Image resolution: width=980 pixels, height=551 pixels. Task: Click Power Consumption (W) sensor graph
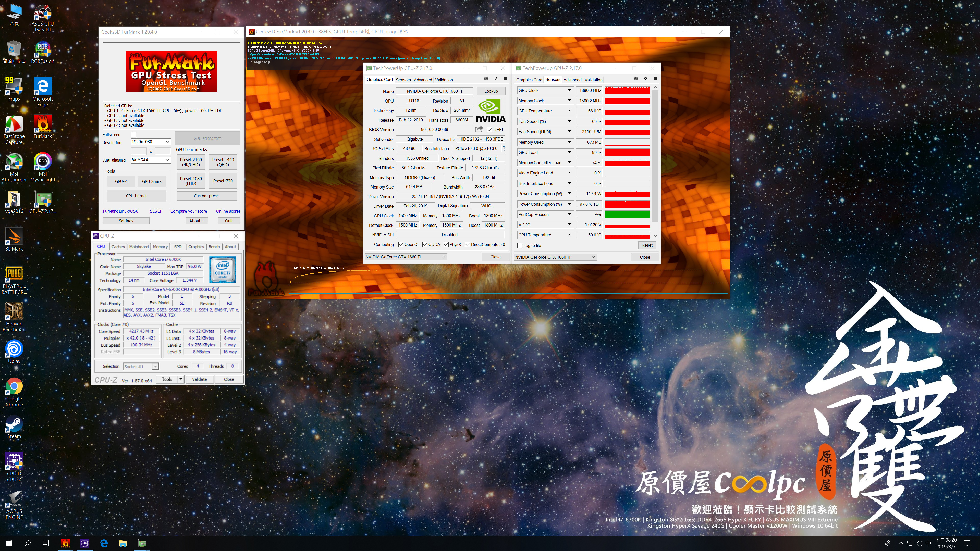point(627,194)
